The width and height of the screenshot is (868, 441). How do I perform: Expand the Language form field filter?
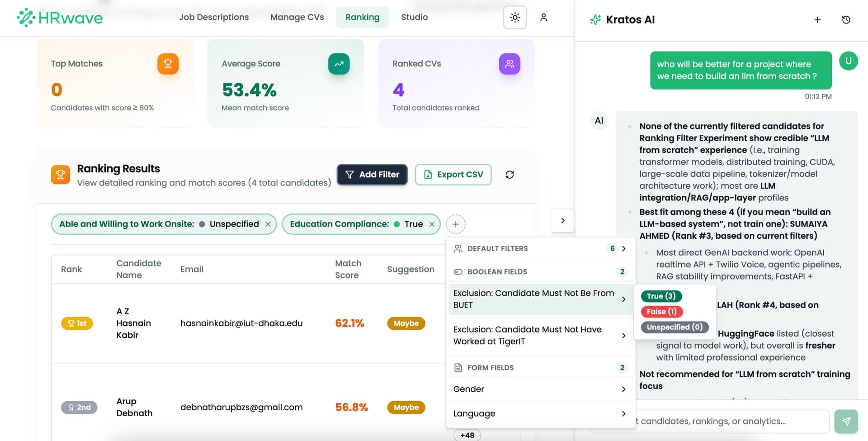point(540,413)
